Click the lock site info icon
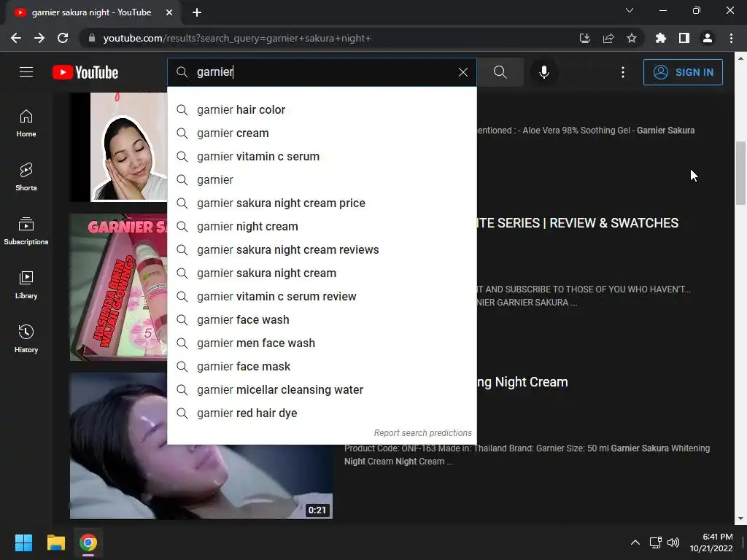This screenshot has width=747, height=560. coord(92,38)
